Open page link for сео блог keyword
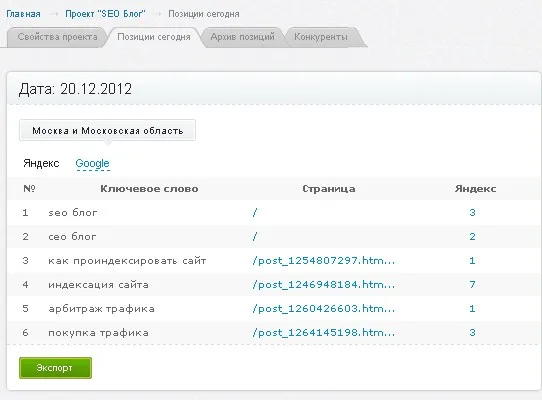The width and height of the screenshot is (542, 400). point(255,236)
